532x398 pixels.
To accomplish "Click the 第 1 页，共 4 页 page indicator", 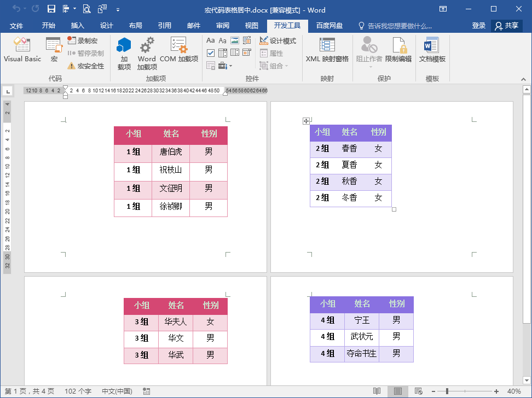I will click(29, 391).
